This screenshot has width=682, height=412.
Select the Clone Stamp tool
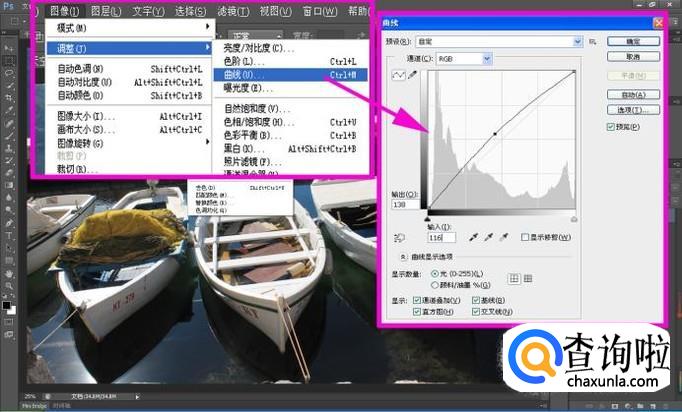point(9,148)
